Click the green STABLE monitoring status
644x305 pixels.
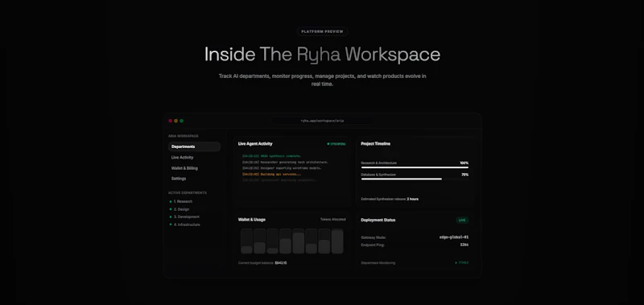click(x=461, y=262)
